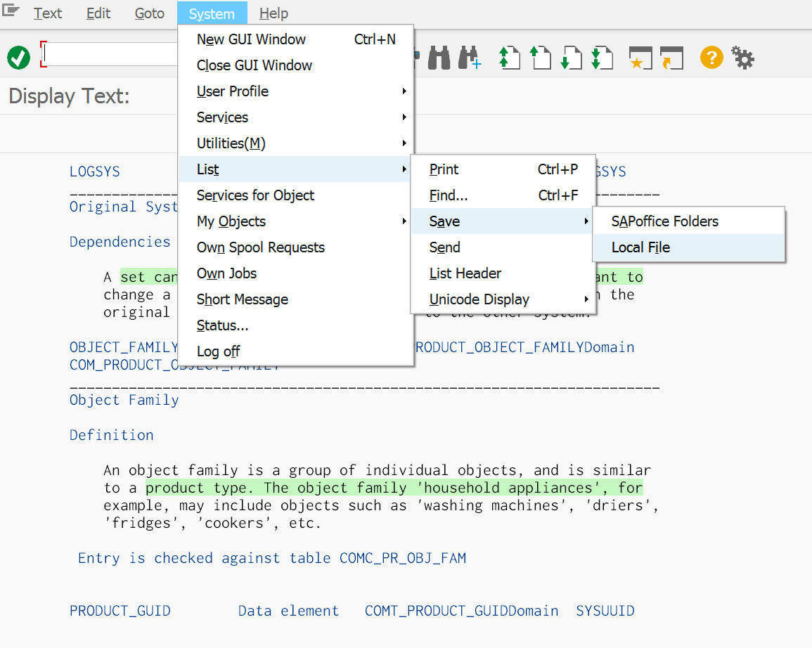Jump to last page using toolbar icon
This screenshot has width=812, height=648.
(602, 57)
